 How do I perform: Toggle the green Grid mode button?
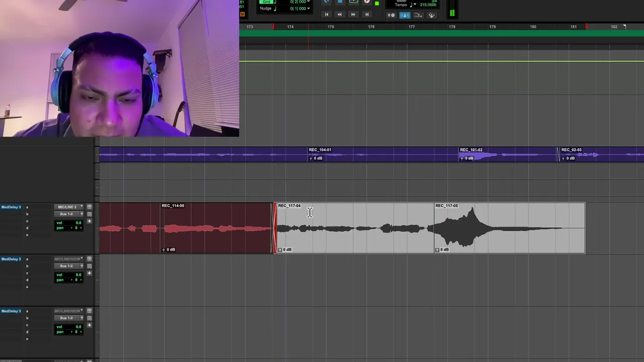(x=266, y=2)
